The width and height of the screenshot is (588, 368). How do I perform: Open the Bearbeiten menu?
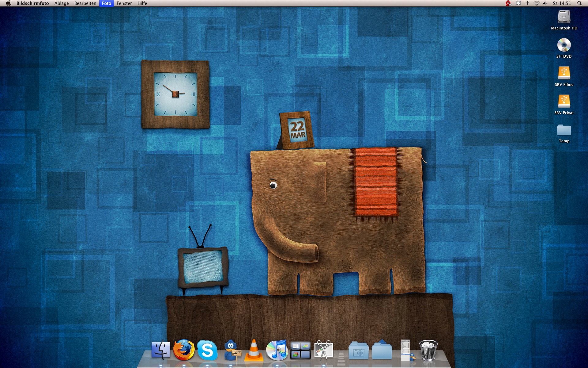click(85, 3)
